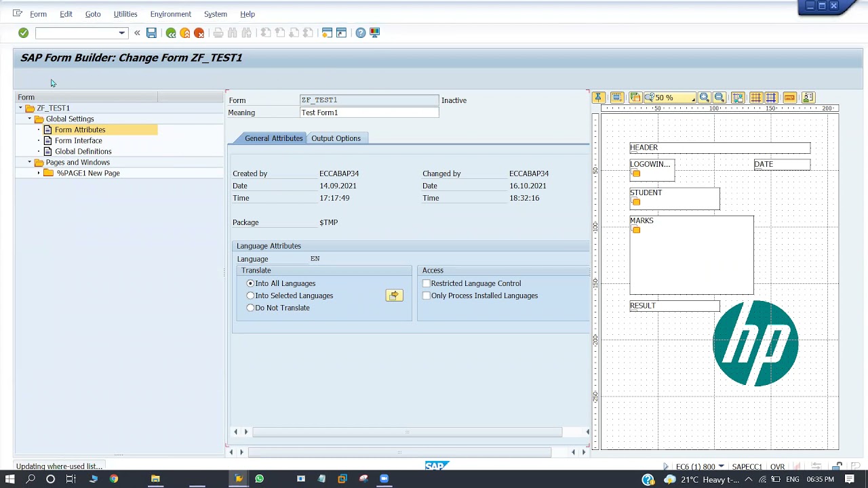Image resolution: width=868 pixels, height=488 pixels.
Task: Open the Utilities menu
Action: point(125,14)
